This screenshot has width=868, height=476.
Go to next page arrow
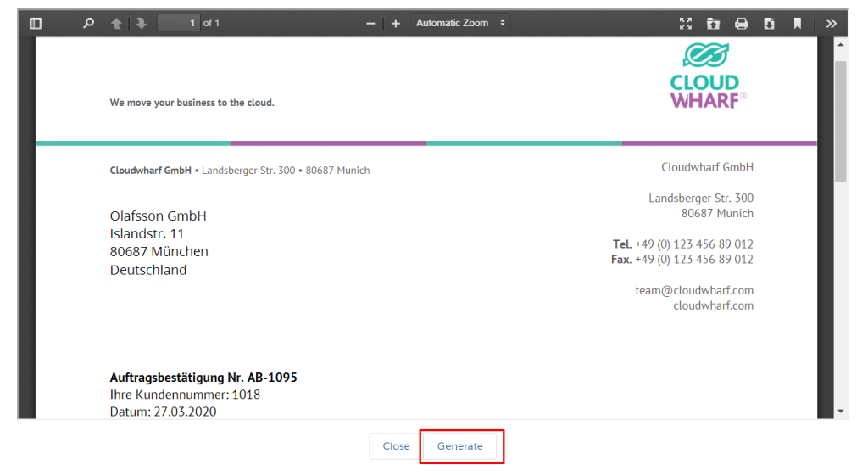[x=141, y=24]
